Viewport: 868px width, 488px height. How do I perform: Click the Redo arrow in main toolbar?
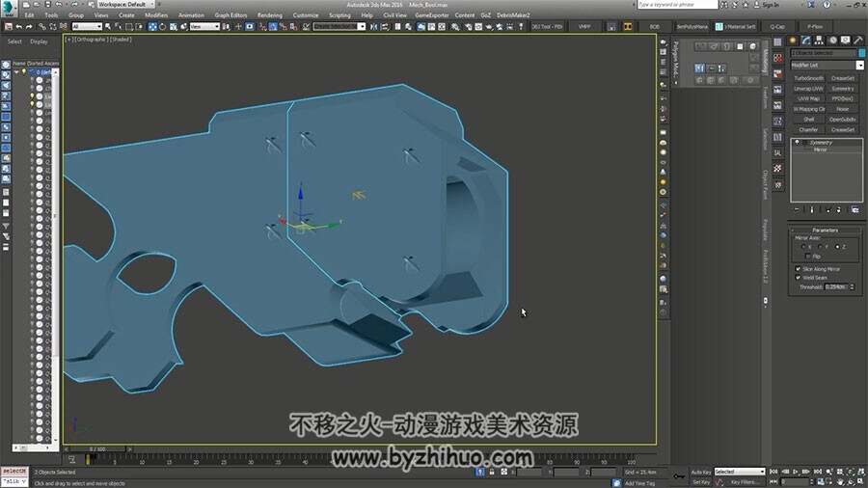click(x=29, y=27)
